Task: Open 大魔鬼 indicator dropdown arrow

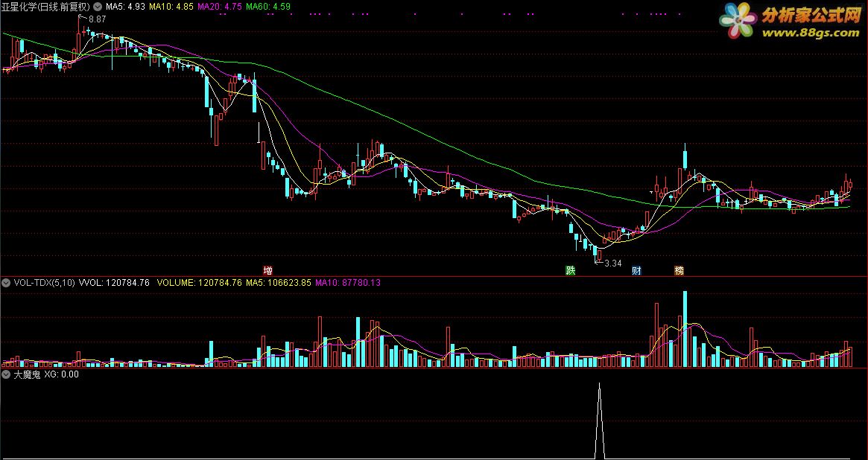Action: (x=6, y=374)
